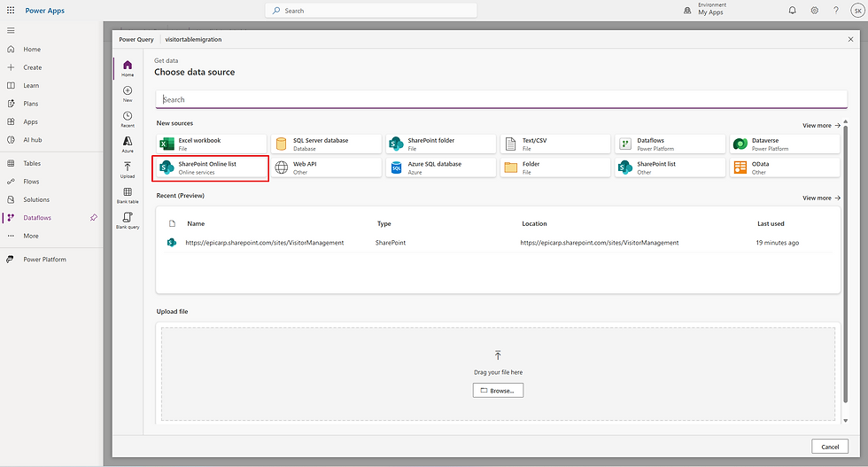Click View more for New sources
The height and width of the screenshot is (467, 868).
(x=822, y=126)
